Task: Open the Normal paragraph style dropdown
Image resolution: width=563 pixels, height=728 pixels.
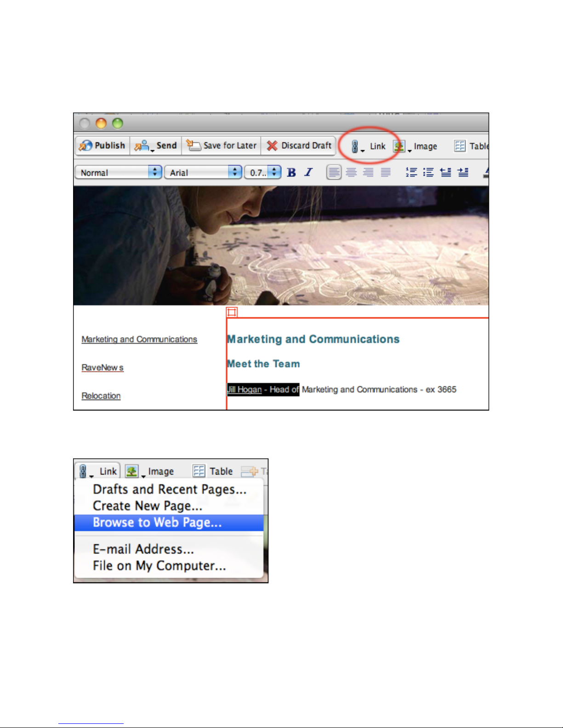Action: tap(118, 172)
